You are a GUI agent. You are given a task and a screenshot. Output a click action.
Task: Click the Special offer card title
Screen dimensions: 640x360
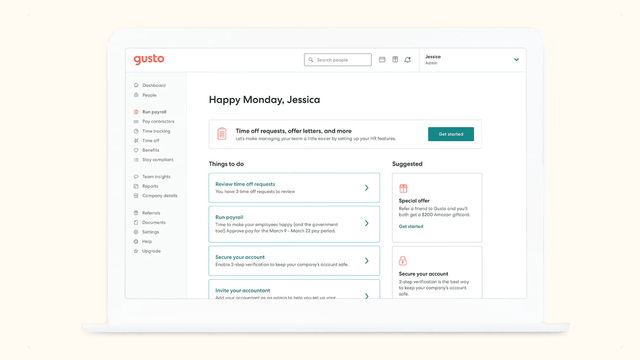tap(414, 201)
